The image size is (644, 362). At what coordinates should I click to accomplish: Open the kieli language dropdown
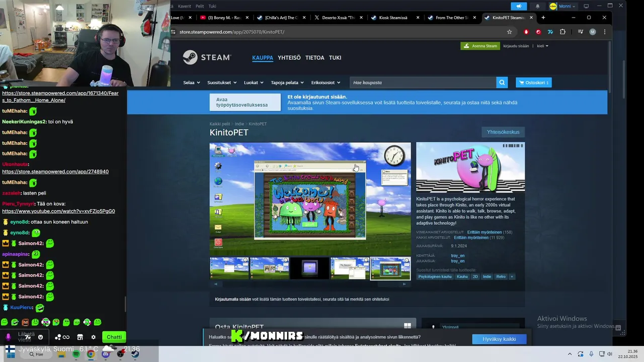point(542,46)
